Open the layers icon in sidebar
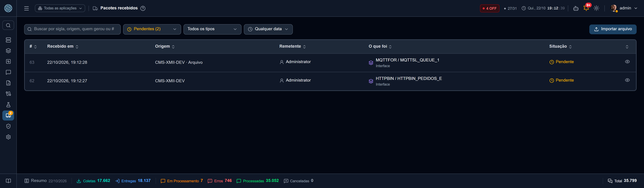Image resolution: width=644 pixels, height=188 pixels. tap(8, 51)
